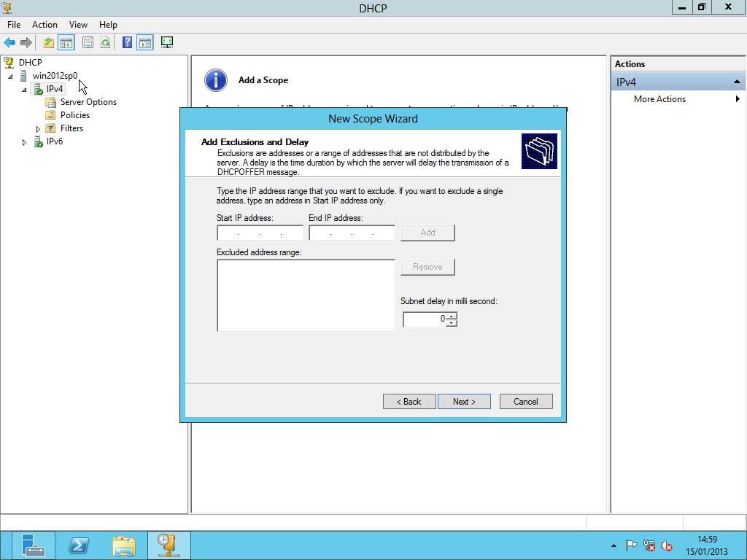Viewport: 747px width, 560px height.
Task: Click the Up One Level folder icon
Action: point(49,43)
